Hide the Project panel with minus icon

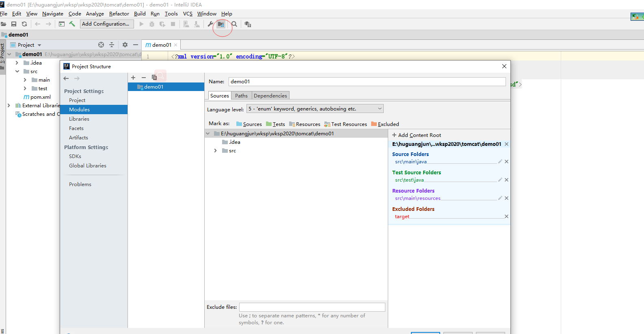tap(136, 45)
